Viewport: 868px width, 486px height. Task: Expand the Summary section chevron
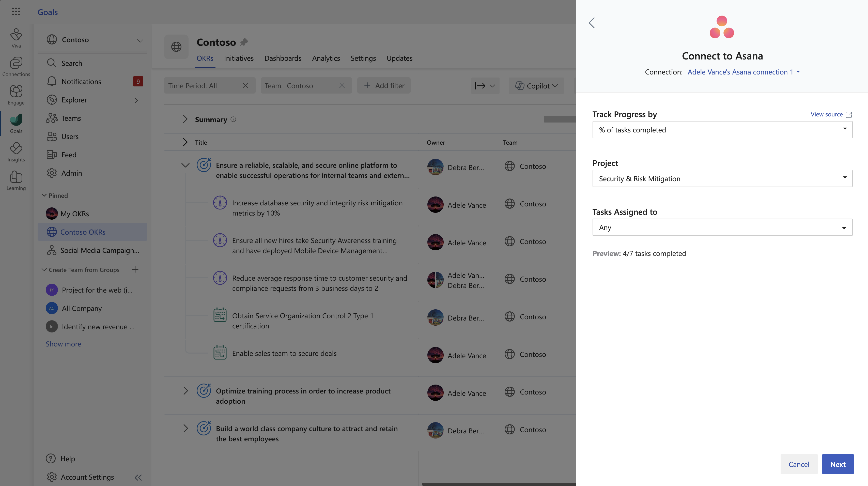click(x=185, y=119)
